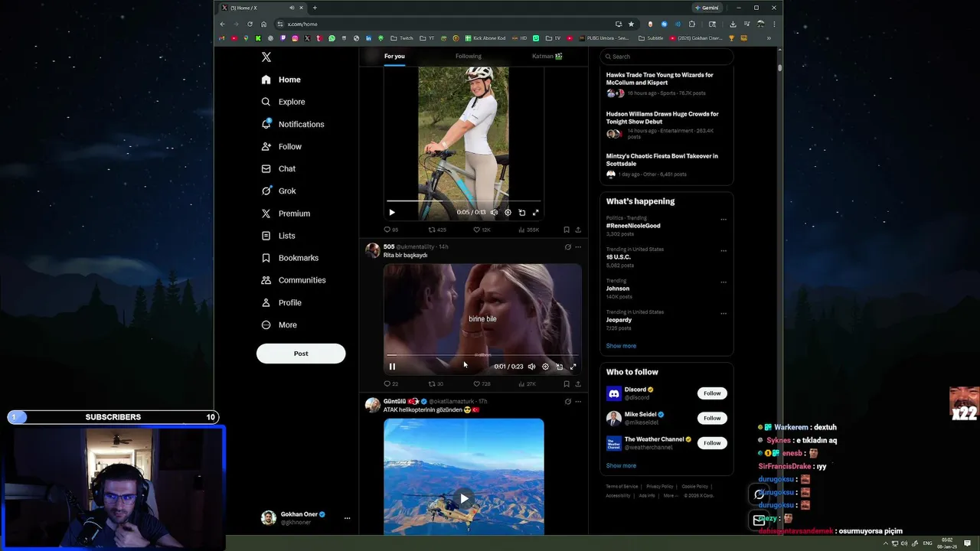
Task: Open Grok from the sidebar
Action: tap(278, 191)
